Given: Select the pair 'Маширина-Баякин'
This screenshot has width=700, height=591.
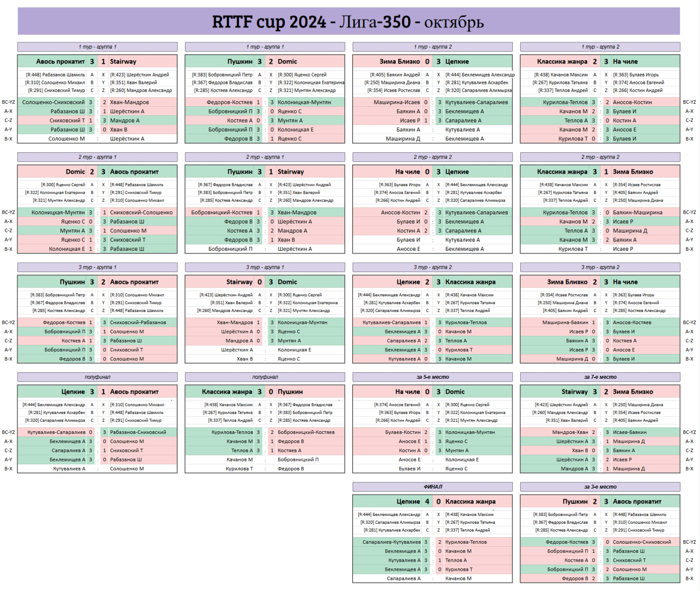Looking at the screenshot, I should click(x=566, y=322).
